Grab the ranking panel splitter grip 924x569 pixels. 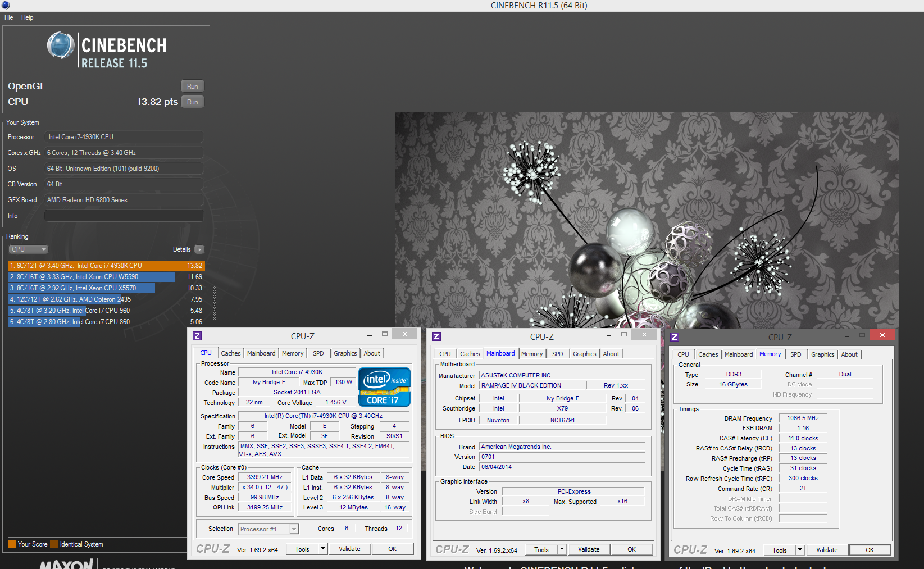[215, 303]
